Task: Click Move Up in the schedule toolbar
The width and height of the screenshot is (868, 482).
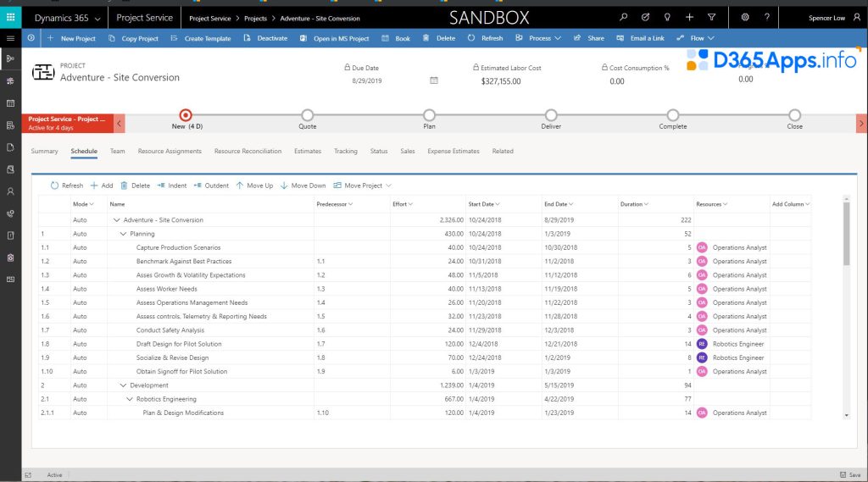Action: coord(254,186)
